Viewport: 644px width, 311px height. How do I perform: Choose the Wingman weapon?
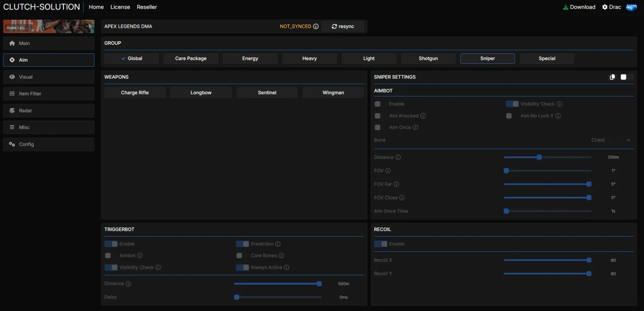pos(333,92)
